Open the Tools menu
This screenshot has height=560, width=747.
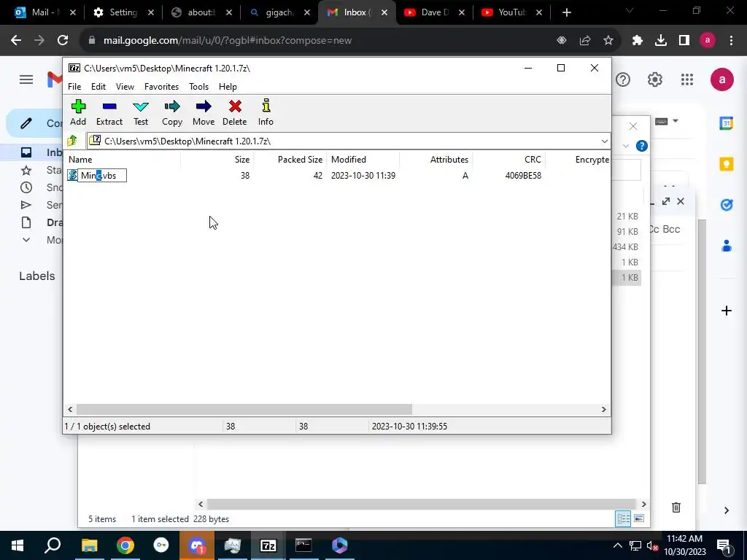click(x=198, y=87)
